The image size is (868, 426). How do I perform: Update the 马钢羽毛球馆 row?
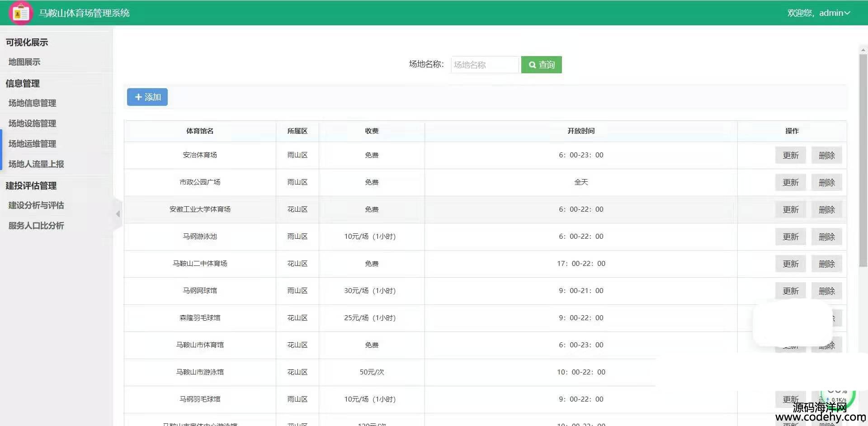pos(791,400)
